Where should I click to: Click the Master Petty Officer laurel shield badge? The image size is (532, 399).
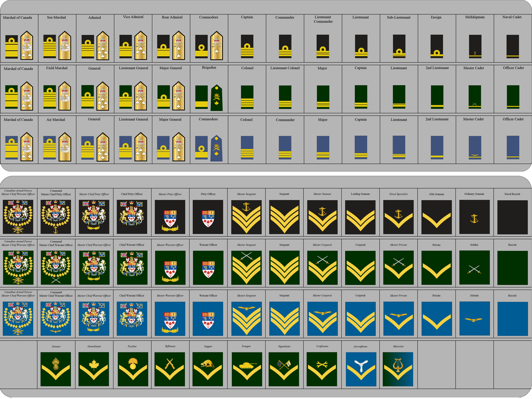[x=170, y=217]
